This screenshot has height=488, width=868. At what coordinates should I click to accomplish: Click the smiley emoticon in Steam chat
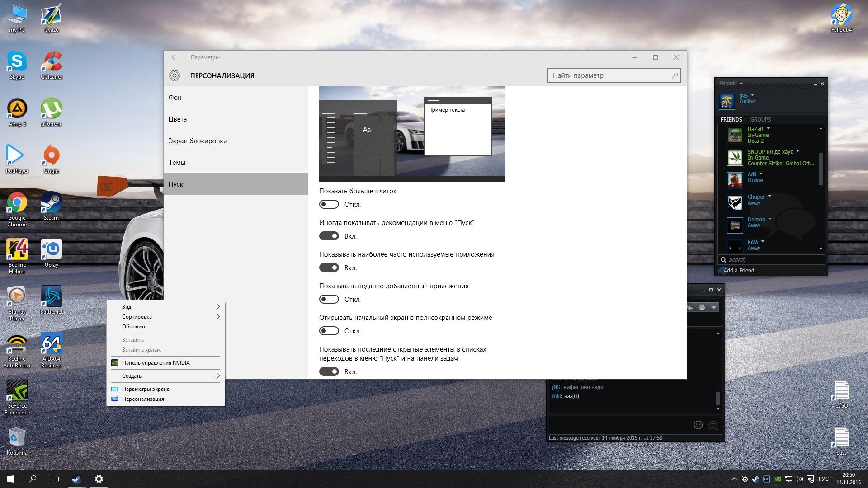click(698, 425)
